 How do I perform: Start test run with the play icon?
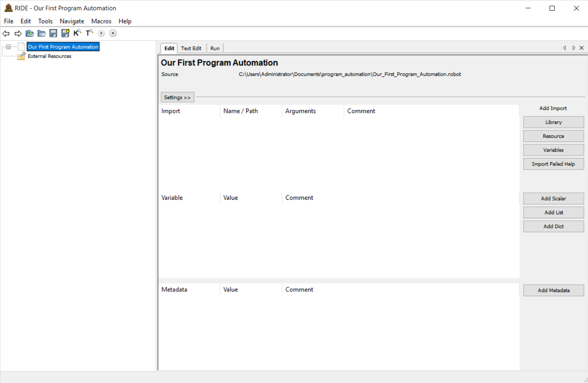[101, 33]
